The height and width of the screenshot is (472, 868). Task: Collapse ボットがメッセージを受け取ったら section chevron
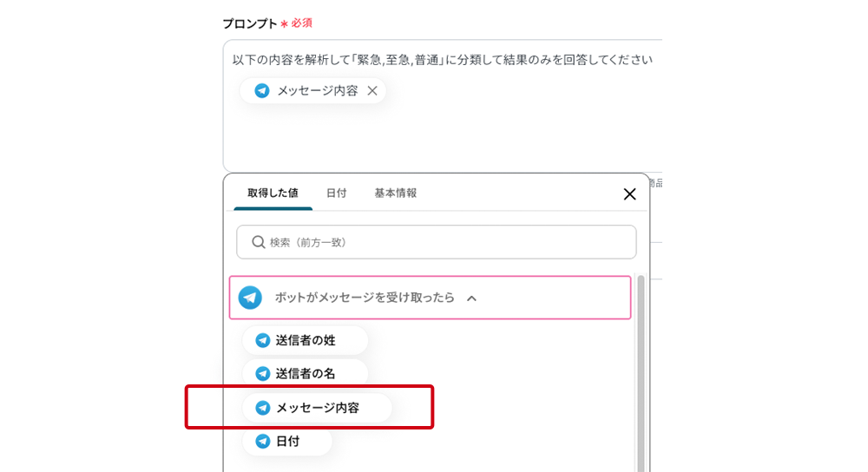(471, 298)
